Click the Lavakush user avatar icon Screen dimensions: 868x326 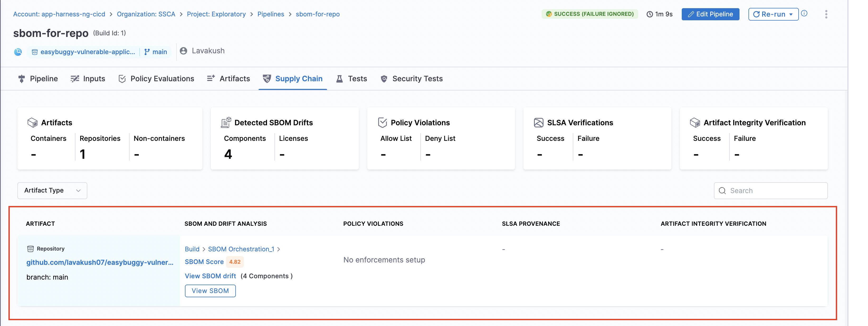pos(183,51)
